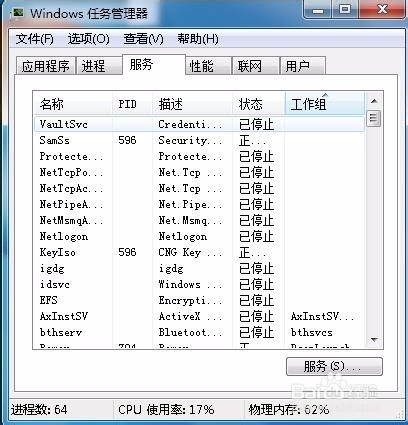Viewport: 408px width, 425px height.
Task: Select the NetPipeA... service row
Action: [199, 204]
